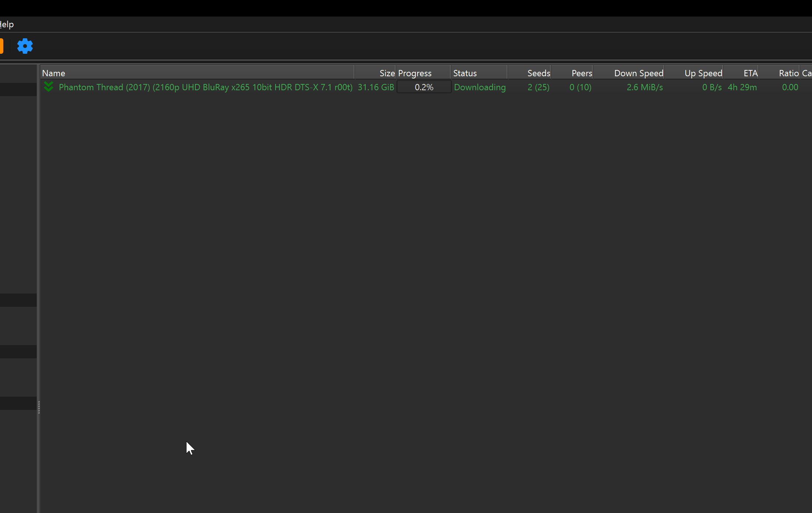
Task: Click the 0.2% progress bar
Action: coord(424,87)
